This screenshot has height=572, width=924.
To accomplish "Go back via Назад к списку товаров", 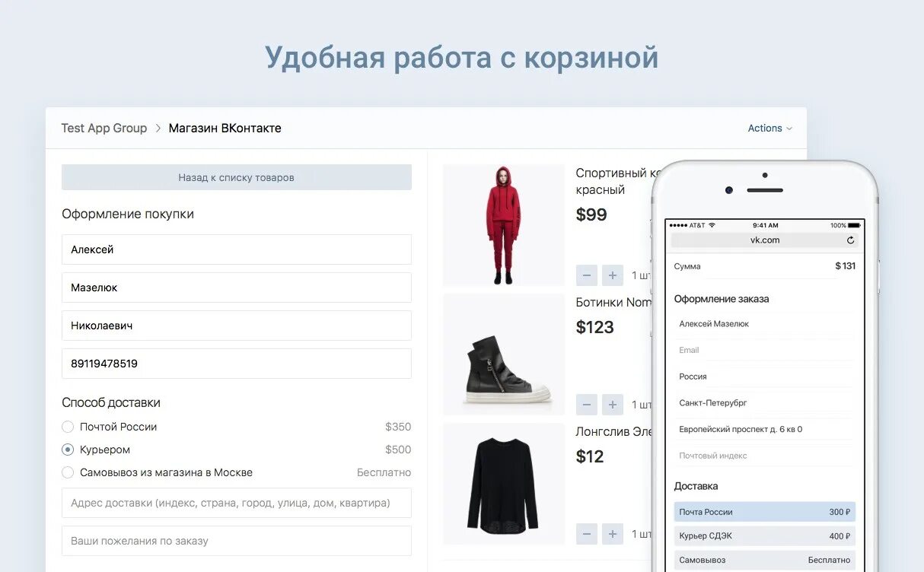I will [x=237, y=177].
